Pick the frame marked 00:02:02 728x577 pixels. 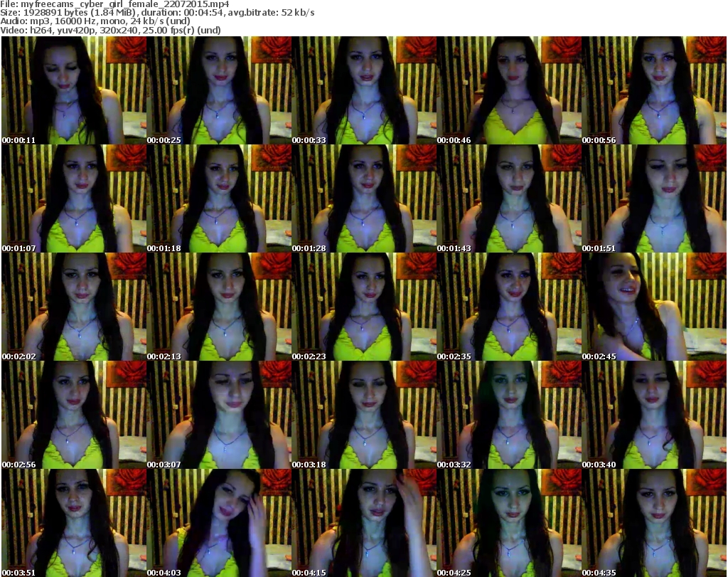pyautogui.click(x=74, y=307)
